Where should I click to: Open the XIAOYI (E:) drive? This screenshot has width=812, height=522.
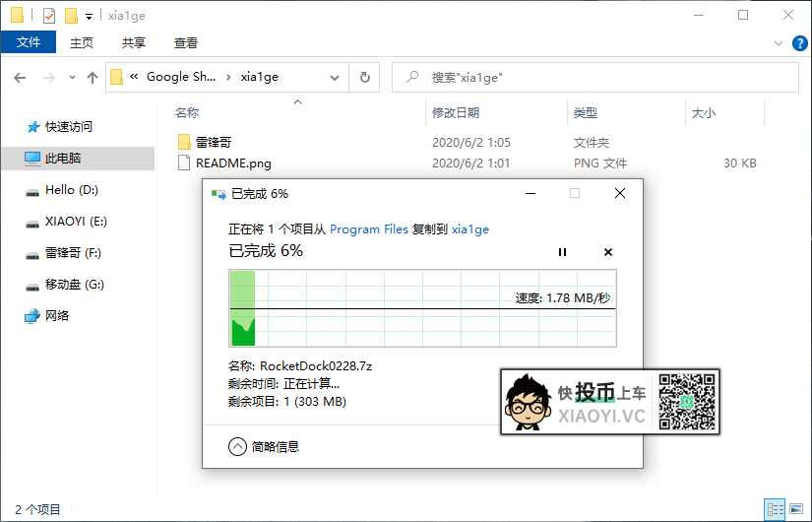(76, 222)
